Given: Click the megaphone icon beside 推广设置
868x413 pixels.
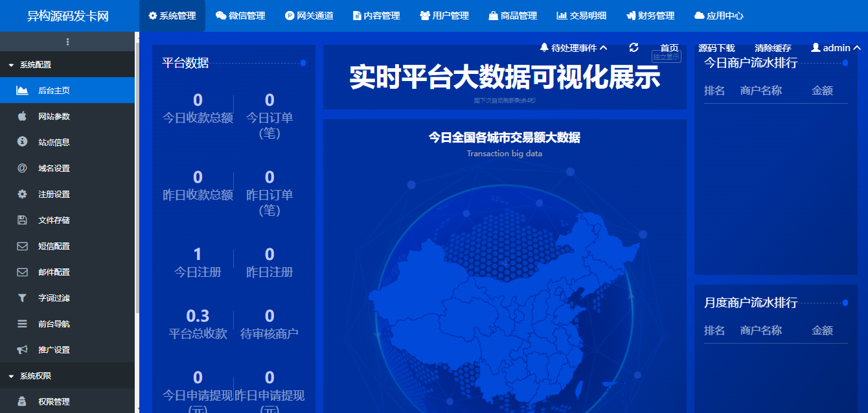Looking at the screenshot, I should coord(22,349).
